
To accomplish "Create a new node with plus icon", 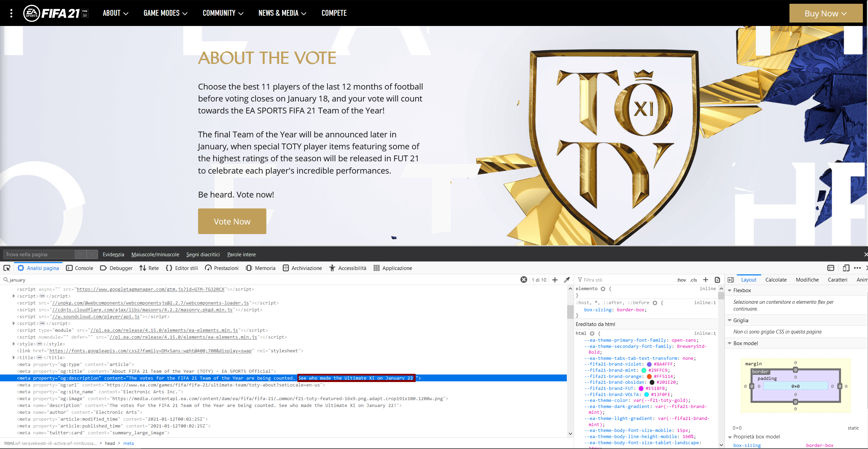I will tap(555, 280).
